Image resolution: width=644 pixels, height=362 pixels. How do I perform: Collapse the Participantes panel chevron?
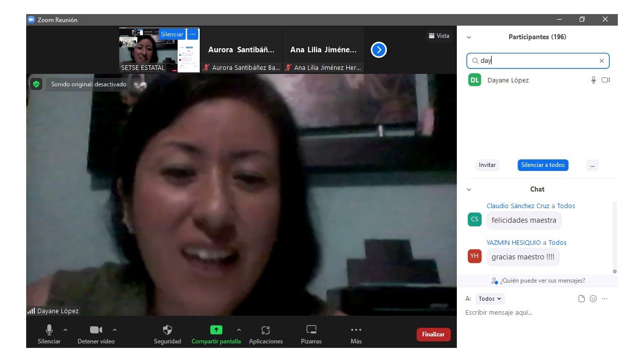(x=469, y=37)
